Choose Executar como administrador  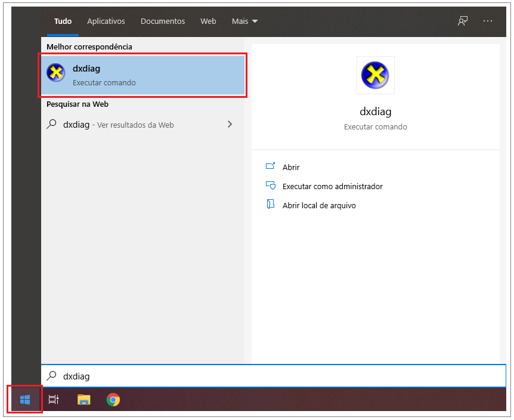click(x=332, y=186)
